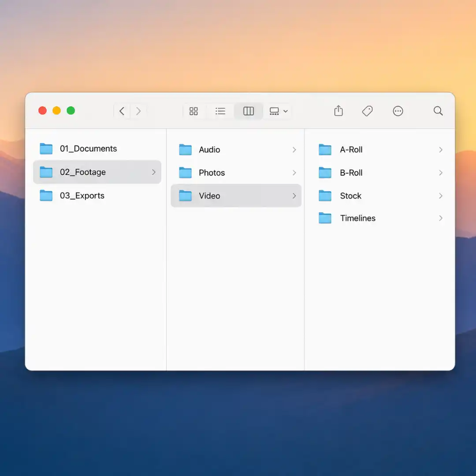The image size is (476, 476).
Task: Go forward with the right arrow button
Action: (138, 111)
